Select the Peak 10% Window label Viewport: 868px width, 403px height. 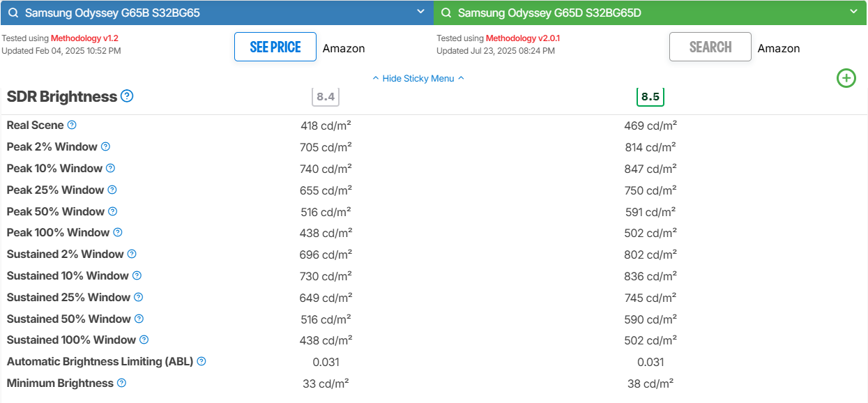click(x=54, y=168)
